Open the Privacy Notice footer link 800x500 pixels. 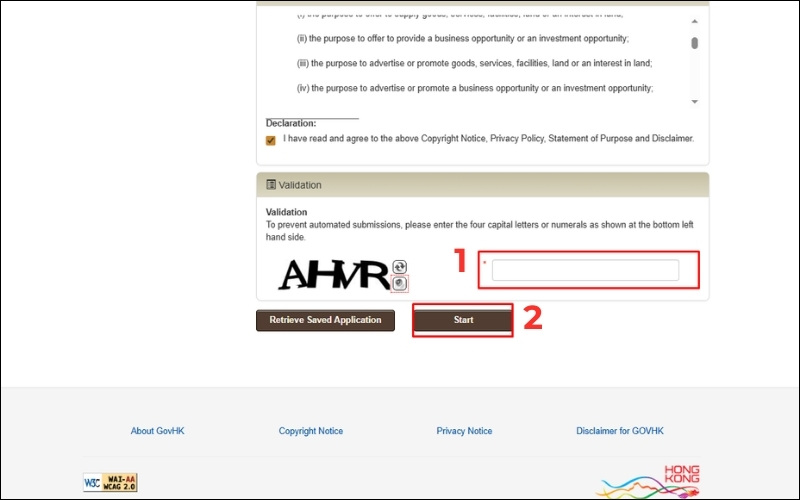pyautogui.click(x=464, y=431)
